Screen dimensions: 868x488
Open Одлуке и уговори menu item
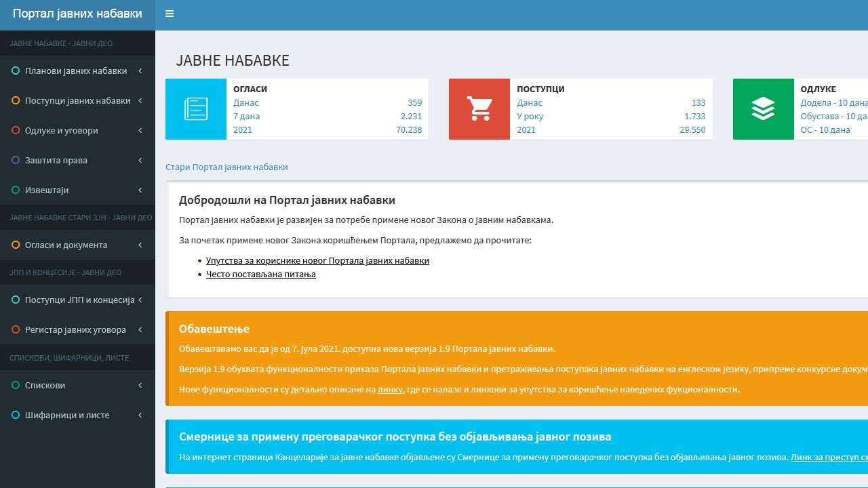77,130
